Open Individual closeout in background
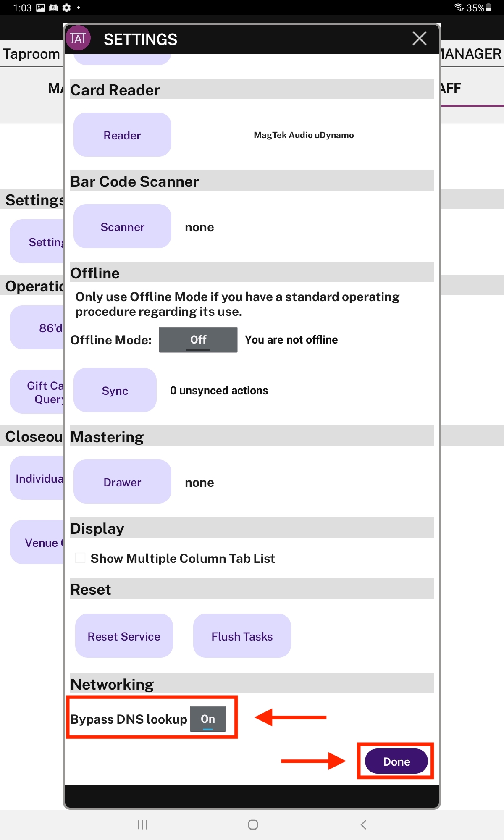 tap(37, 478)
